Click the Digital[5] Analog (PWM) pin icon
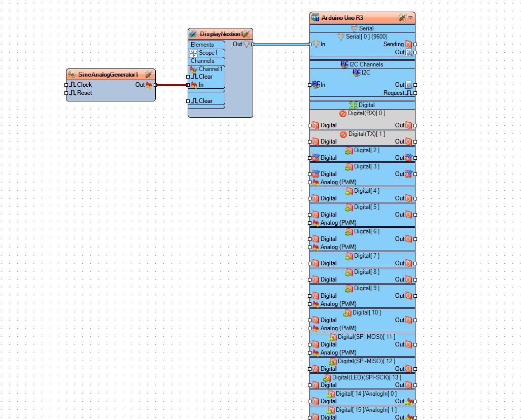This screenshot has height=420, width=521. [x=316, y=223]
